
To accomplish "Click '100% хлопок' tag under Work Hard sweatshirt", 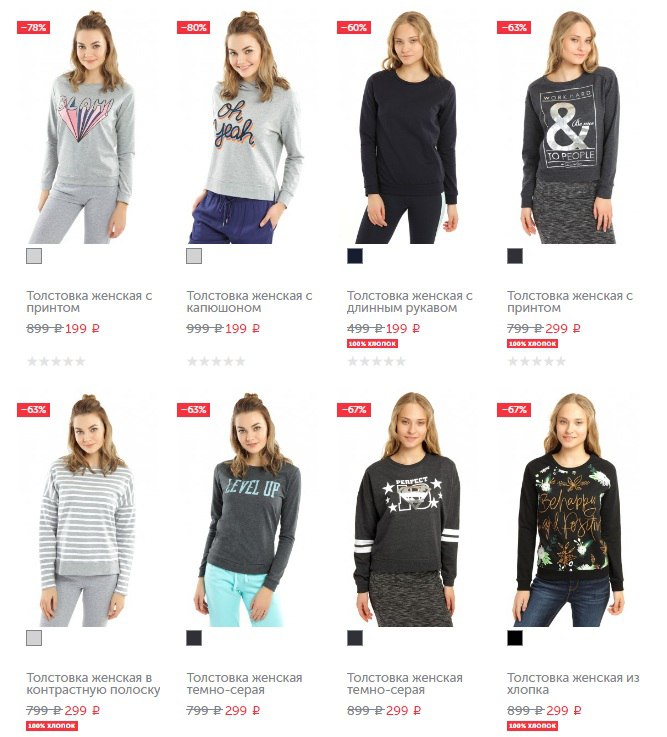I will (532, 344).
